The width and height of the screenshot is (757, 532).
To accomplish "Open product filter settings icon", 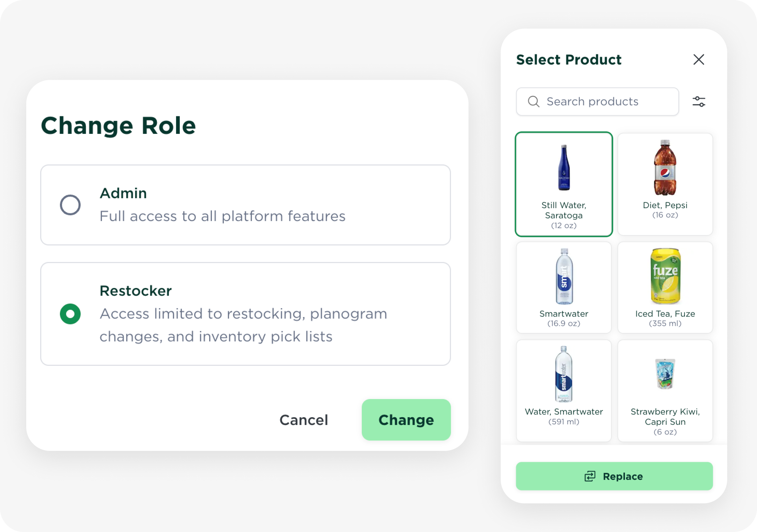I will (698, 102).
